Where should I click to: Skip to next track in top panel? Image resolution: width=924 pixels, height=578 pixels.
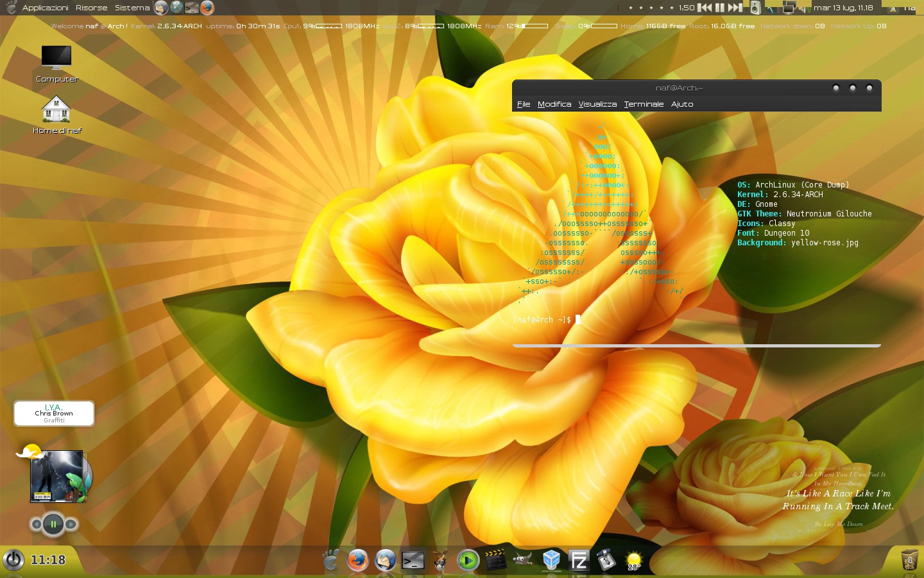pos(735,8)
